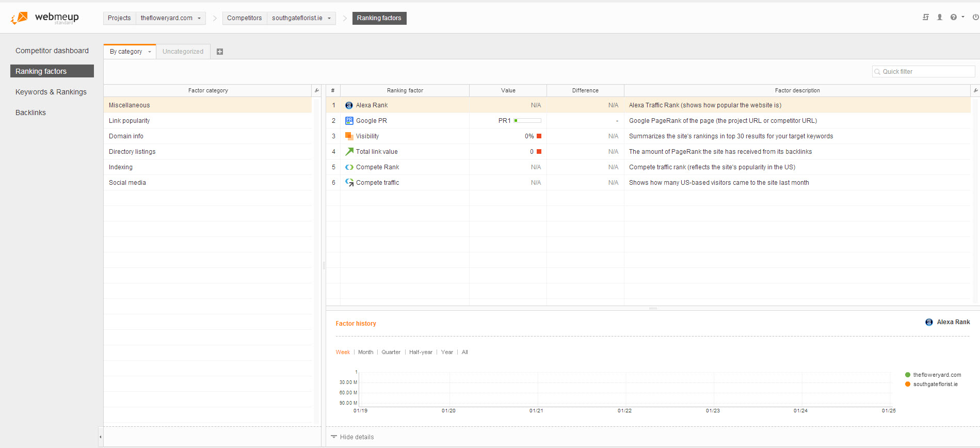Click the Google PR icon
The height and width of the screenshot is (448, 980).
tap(349, 121)
